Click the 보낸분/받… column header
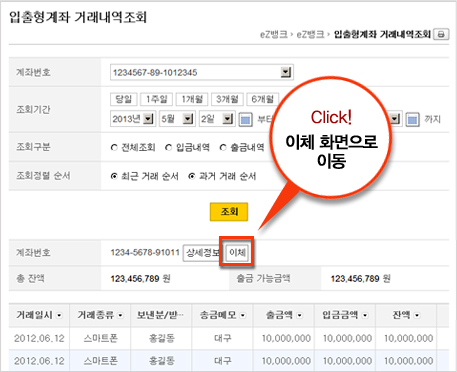This screenshot has width=457, height=372. point(161,315)
